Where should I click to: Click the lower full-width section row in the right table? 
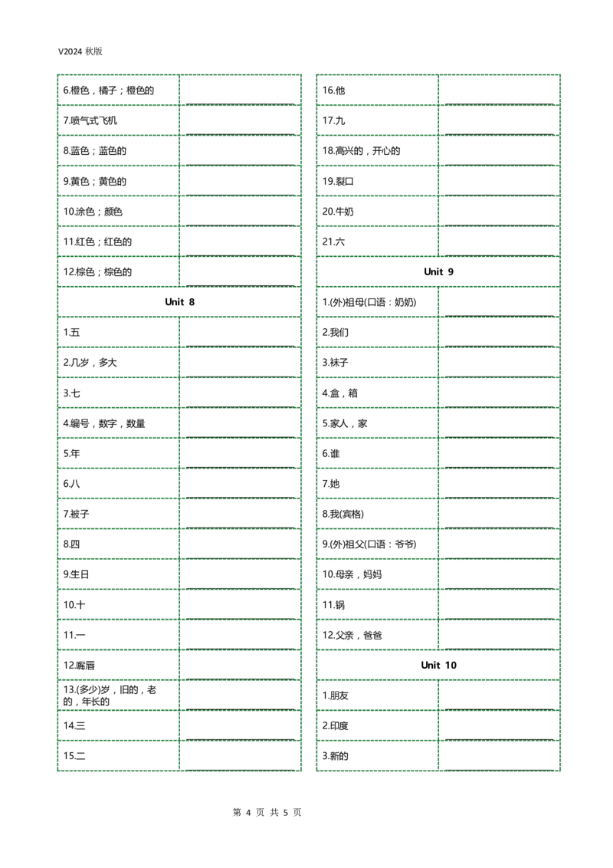tap(438, 665)
